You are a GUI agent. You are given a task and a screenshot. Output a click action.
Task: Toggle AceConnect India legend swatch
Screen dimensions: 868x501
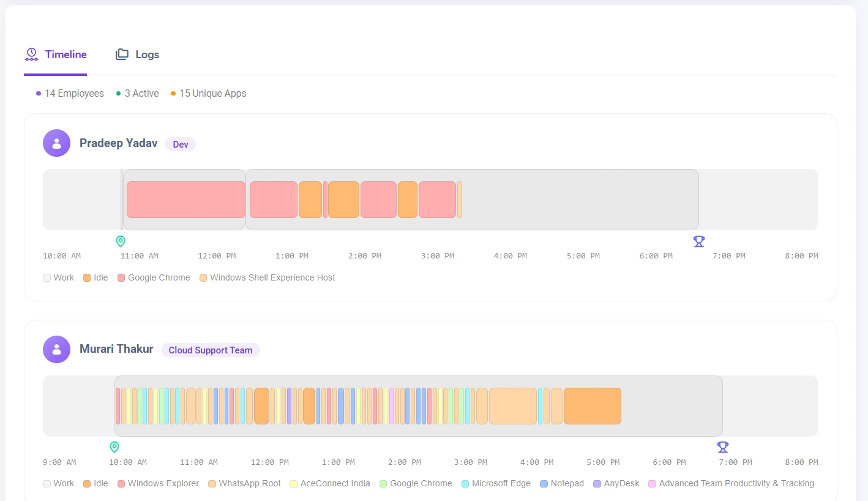(293, 484)
